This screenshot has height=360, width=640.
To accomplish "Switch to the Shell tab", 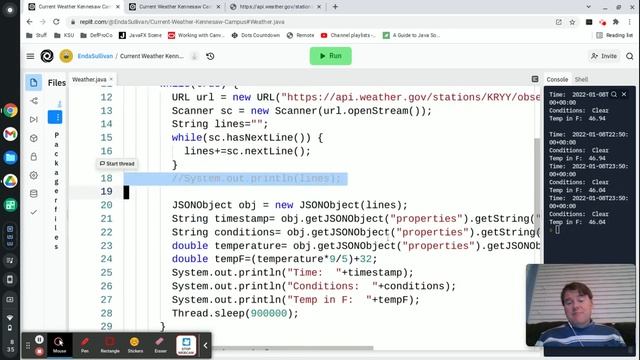I will click(581, 80).
